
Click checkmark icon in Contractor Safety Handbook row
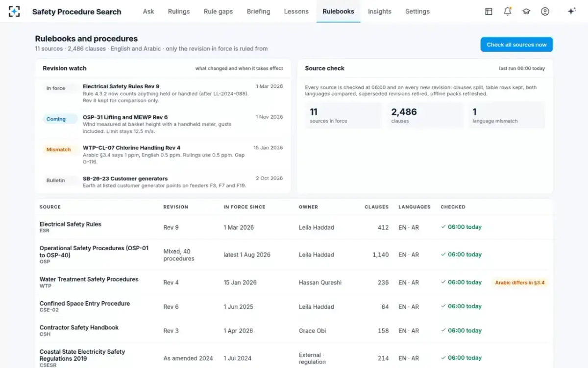(x=443, y=331)
